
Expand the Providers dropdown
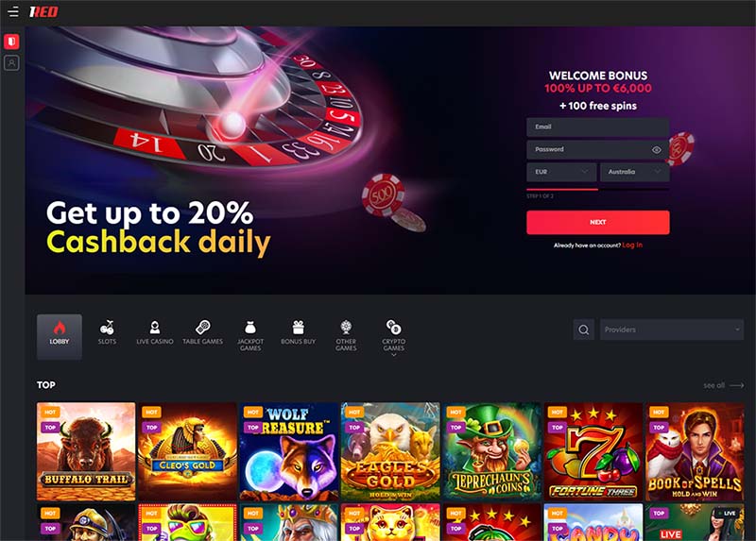[672, 330]
